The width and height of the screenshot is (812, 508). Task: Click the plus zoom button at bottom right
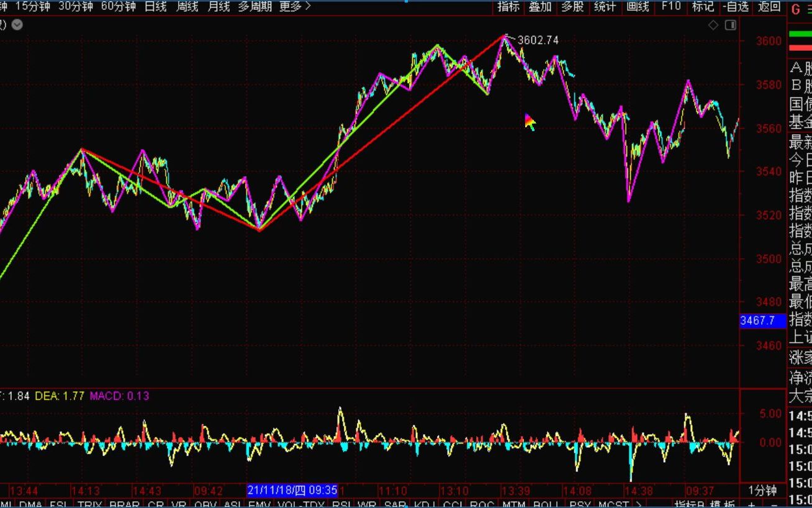[752, 505]
